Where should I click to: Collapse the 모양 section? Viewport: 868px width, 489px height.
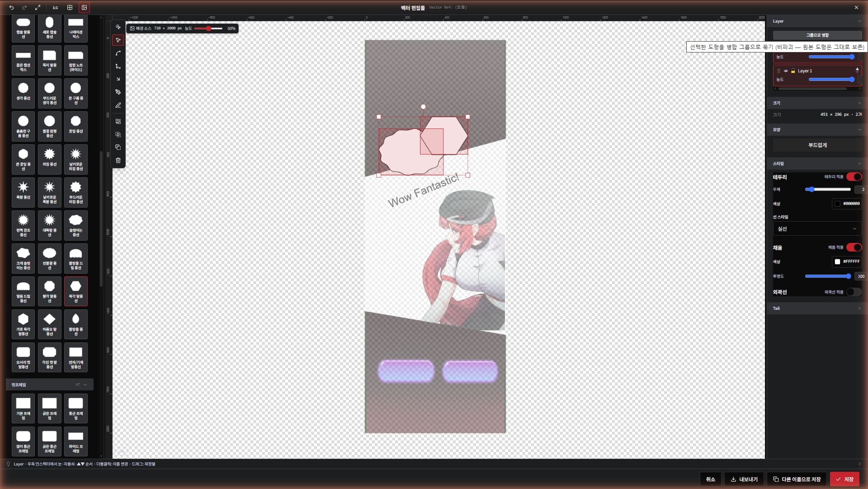point(859,130)
